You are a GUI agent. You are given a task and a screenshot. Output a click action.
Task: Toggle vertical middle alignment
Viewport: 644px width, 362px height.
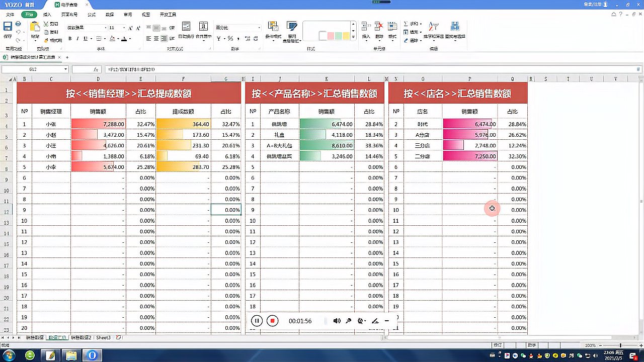point(156,28)
